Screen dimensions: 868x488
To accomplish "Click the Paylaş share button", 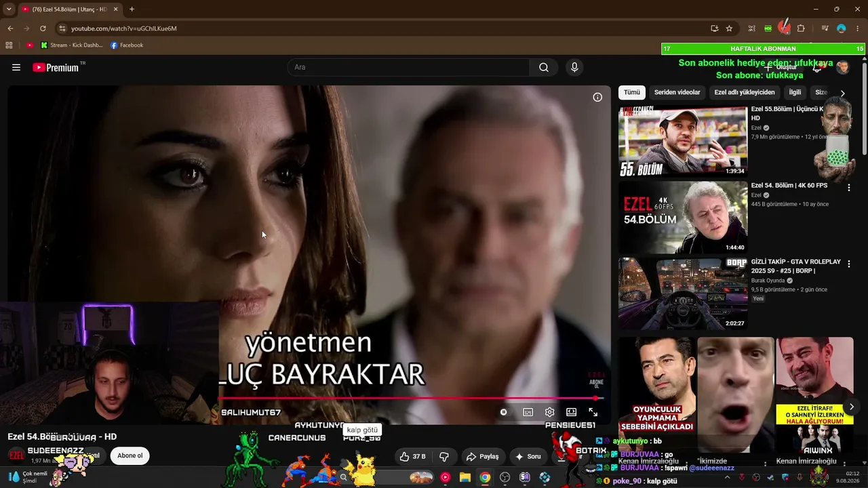I will point(483,457).
